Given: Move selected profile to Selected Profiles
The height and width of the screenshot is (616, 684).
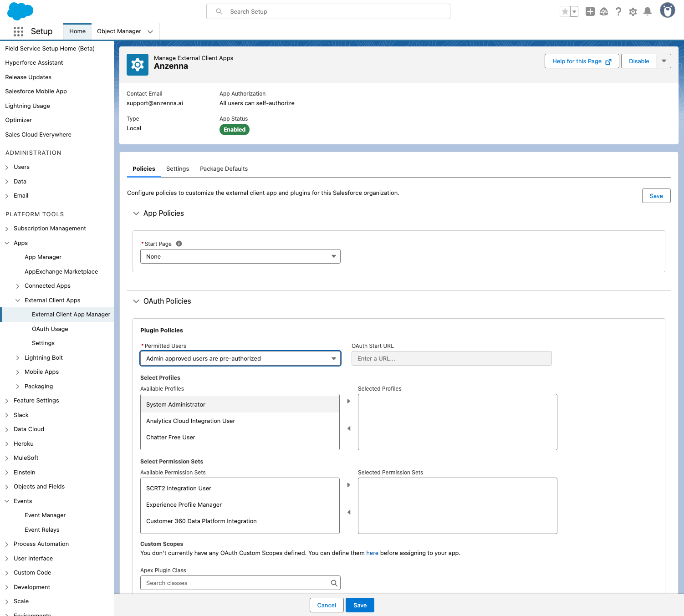Looking at the screenshot, I should (349, 401).
